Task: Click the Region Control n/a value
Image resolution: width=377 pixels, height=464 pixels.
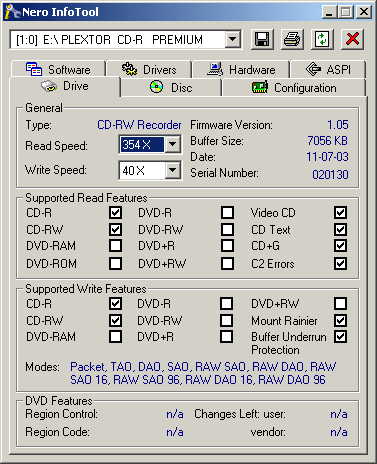Action: pos(175,414)
